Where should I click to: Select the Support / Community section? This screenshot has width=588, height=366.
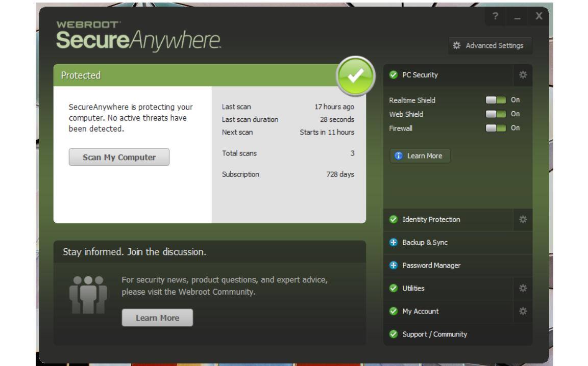pos(434,334)
